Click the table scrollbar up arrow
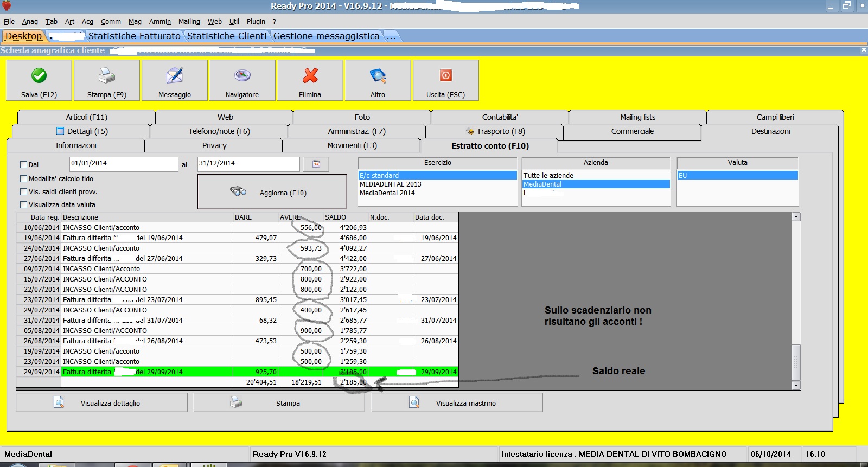 796,217
